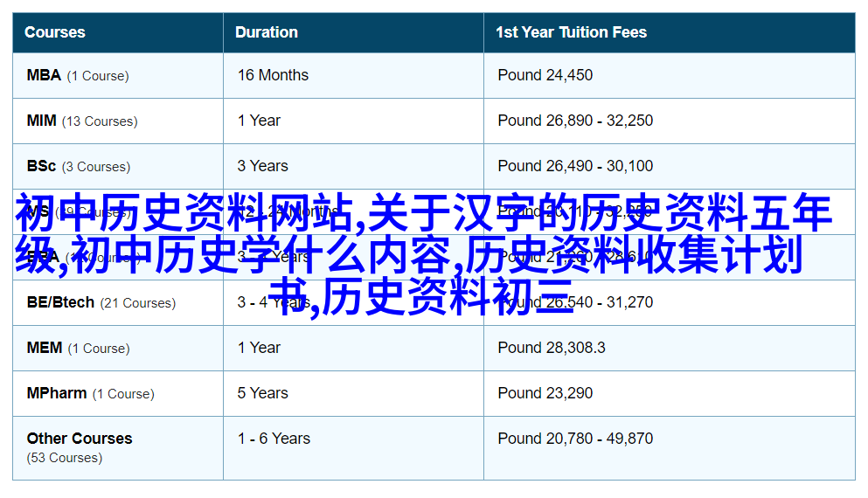Select the BSc course name
The image size is (868, 498).
click(x=41, y=166)
